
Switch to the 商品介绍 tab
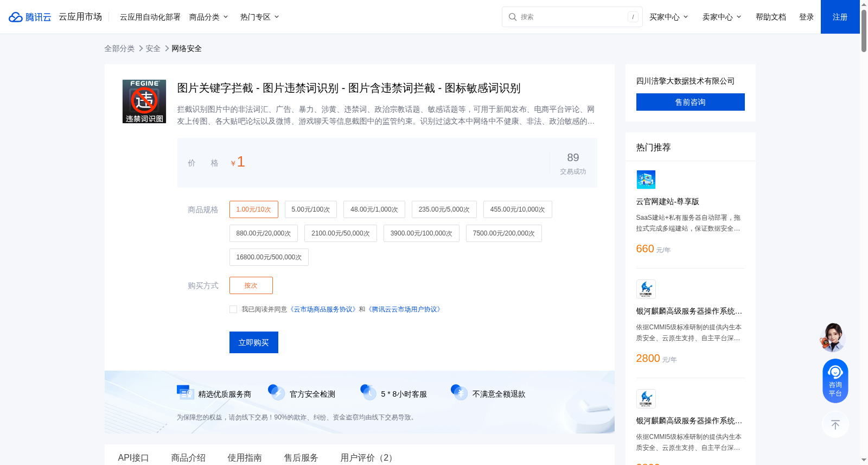tap(188, 457)
